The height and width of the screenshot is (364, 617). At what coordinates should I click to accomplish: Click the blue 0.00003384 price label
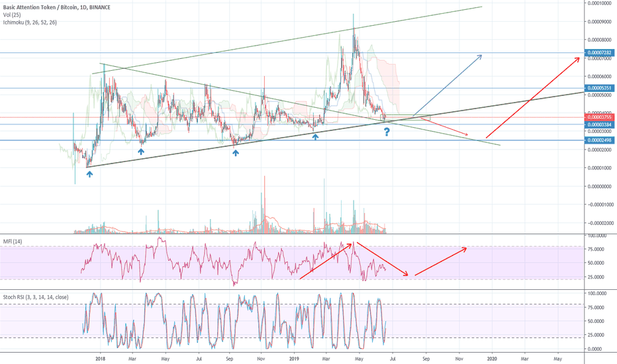[x=600, y=124]
